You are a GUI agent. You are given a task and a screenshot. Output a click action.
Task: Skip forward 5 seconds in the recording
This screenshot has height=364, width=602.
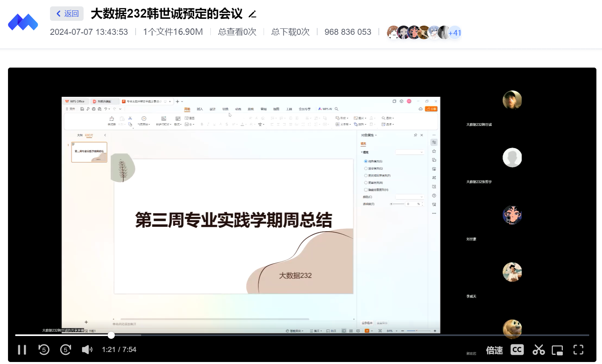click(66, 350)
